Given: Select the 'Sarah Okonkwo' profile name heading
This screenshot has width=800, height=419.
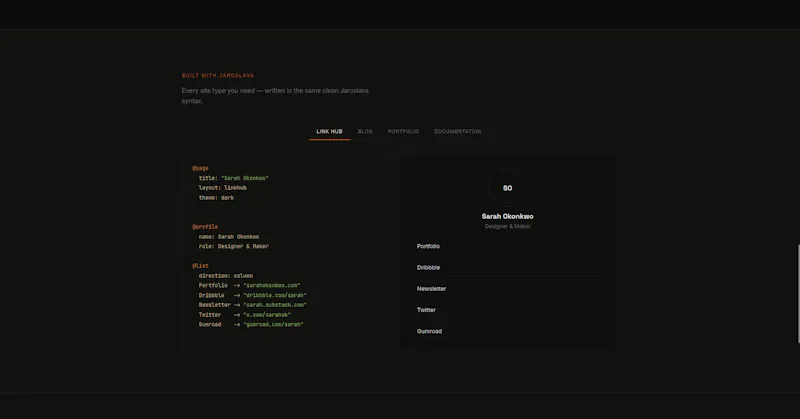Looking at the screenshot, I should 507,216.
